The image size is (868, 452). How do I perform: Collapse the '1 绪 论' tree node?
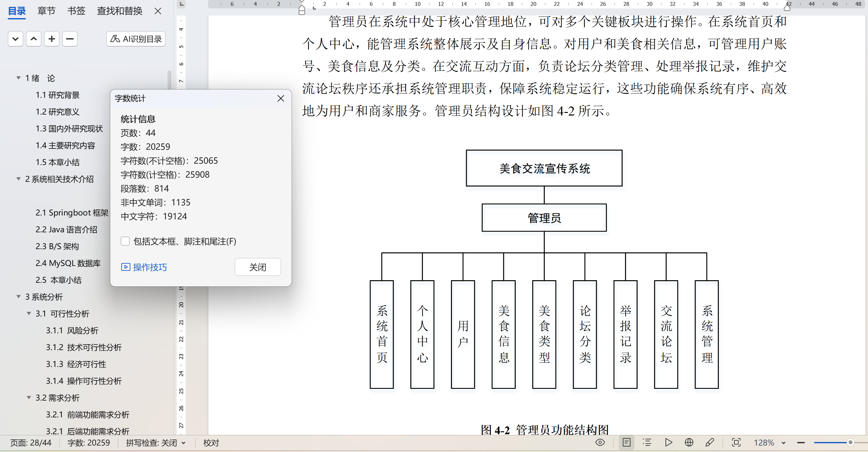18,78
